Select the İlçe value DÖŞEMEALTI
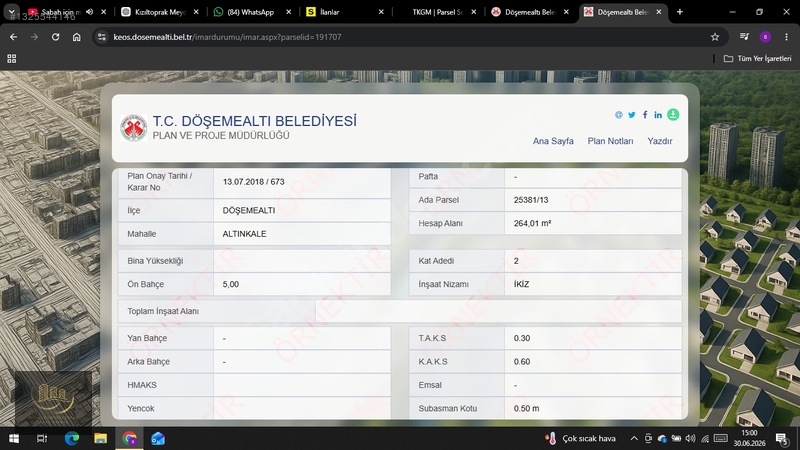Image resolution: width=800 pixels, height=450 pixels. coord(248,210)
